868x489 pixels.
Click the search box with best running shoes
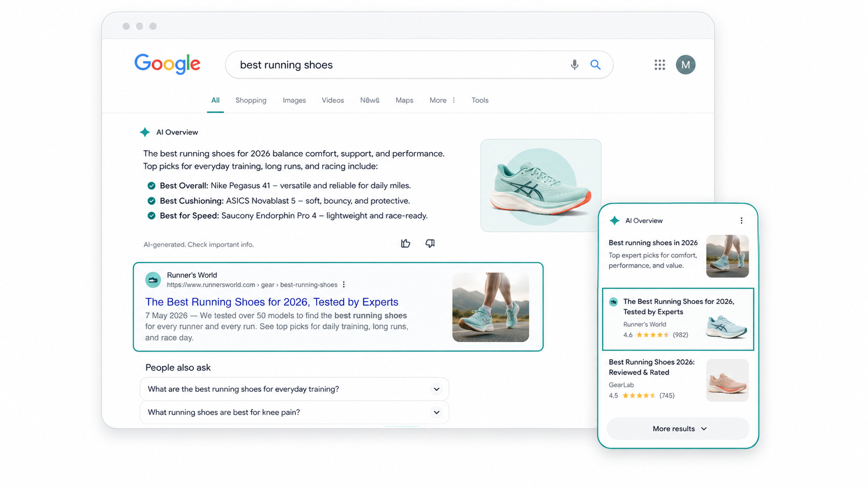tap(419, 64)
